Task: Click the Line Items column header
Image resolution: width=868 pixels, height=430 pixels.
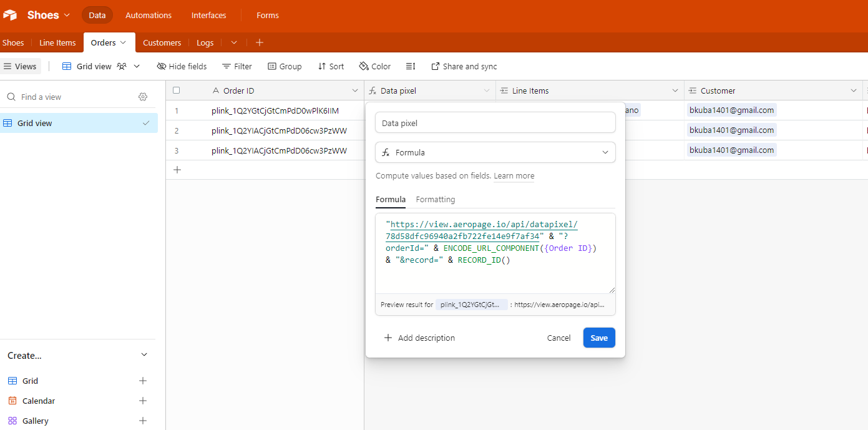Action: [590, 90]
